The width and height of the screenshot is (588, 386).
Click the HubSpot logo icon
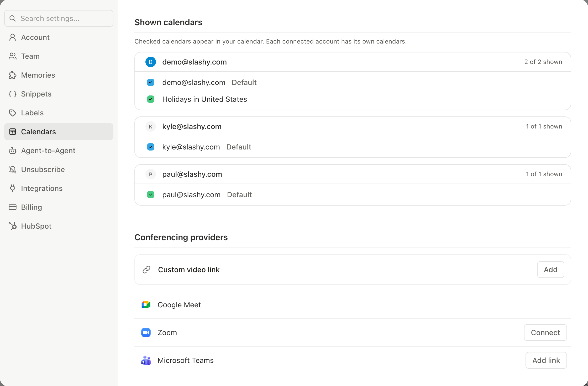point(13,226)
